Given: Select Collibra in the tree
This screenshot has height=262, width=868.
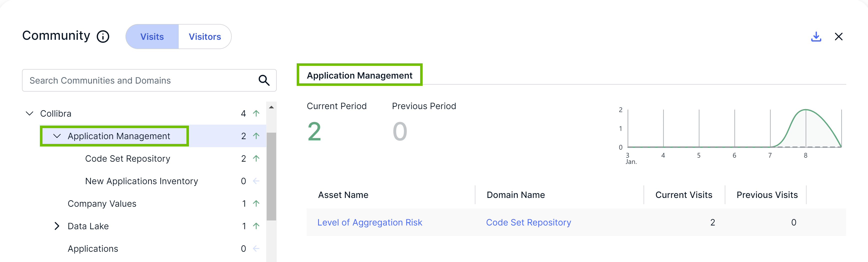Looking at the screenshot, I should 55,114.
